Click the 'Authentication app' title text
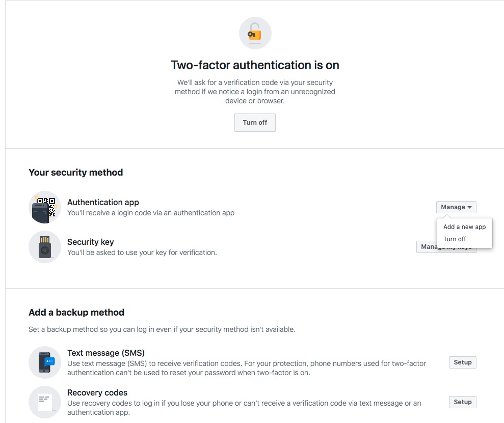This screenshot has width=504, height=423. pos(103,202)
